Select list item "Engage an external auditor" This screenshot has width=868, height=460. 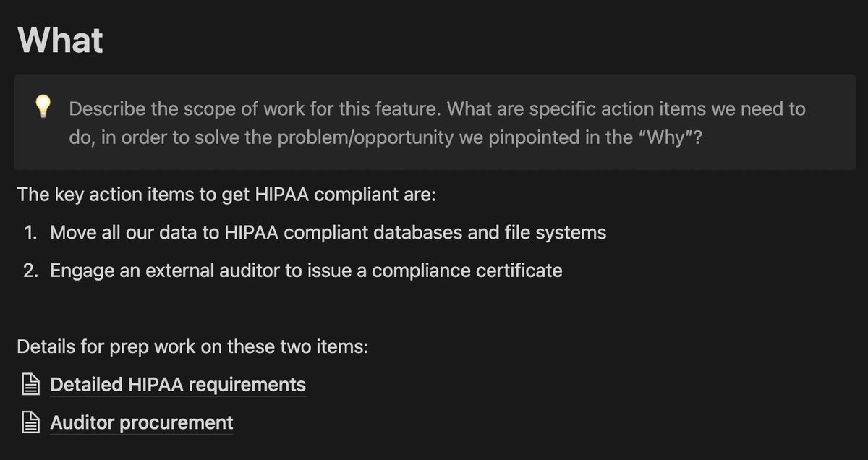pos(306,271)
